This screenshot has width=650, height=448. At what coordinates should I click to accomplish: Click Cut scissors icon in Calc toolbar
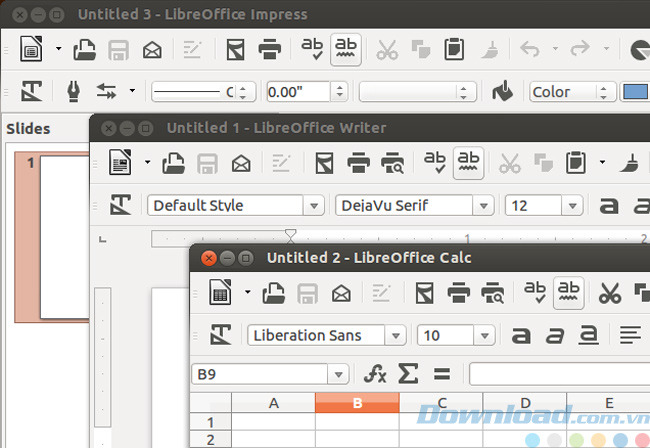(x=610, y=293)
